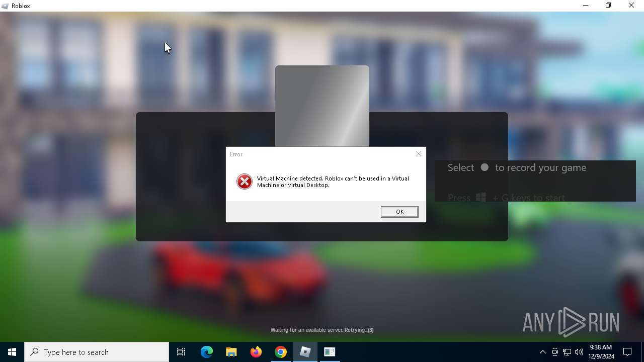Switch to Google Chrome in the taskbar
644x362 pixels.
281,352
